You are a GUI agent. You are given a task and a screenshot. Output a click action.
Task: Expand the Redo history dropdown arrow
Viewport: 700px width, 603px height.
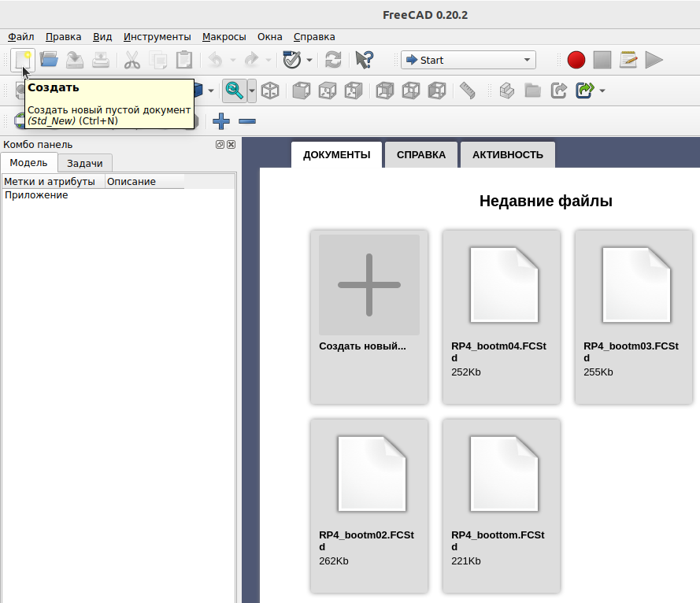coord(269,60)
